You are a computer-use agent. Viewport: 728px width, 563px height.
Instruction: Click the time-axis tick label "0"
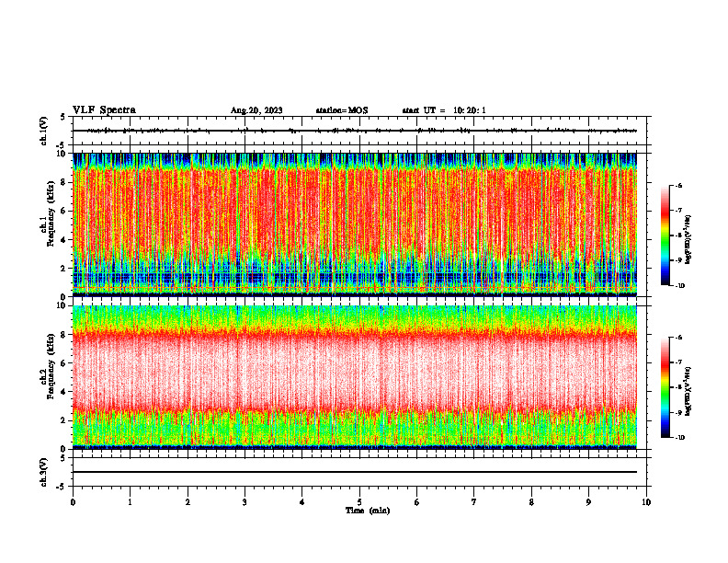(x=73, y=502)
